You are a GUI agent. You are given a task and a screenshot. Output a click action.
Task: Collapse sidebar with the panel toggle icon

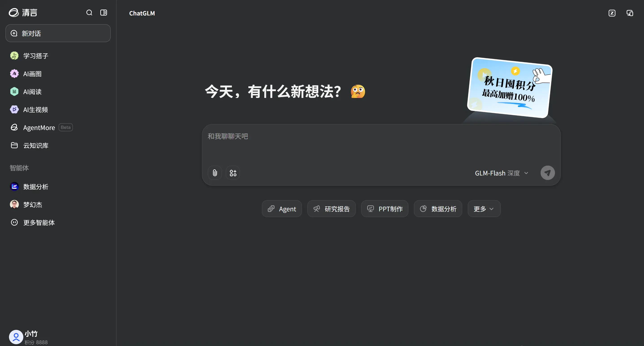click(x=103, y=13)
